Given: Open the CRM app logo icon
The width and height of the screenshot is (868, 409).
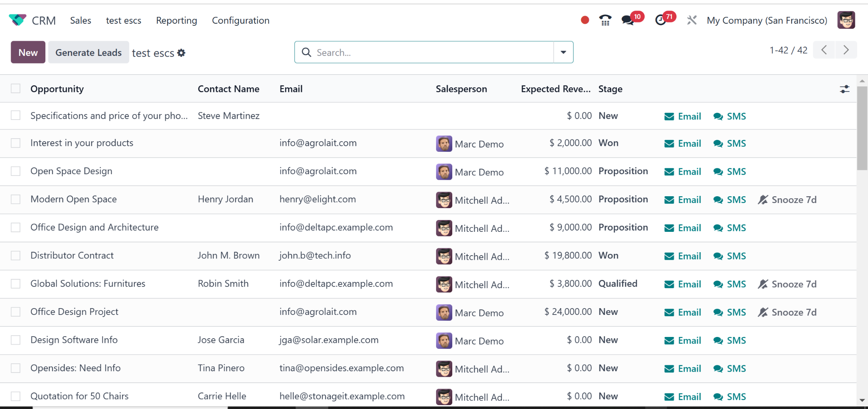Looking at the screenshot, I should [x=17, y=20].
